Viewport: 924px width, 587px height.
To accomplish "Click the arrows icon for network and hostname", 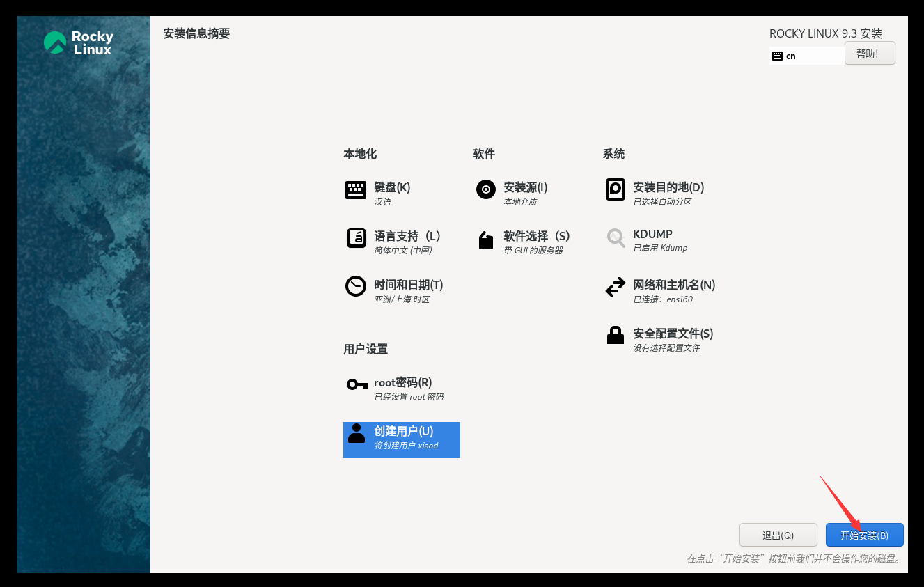I will (x=616, y=287).
